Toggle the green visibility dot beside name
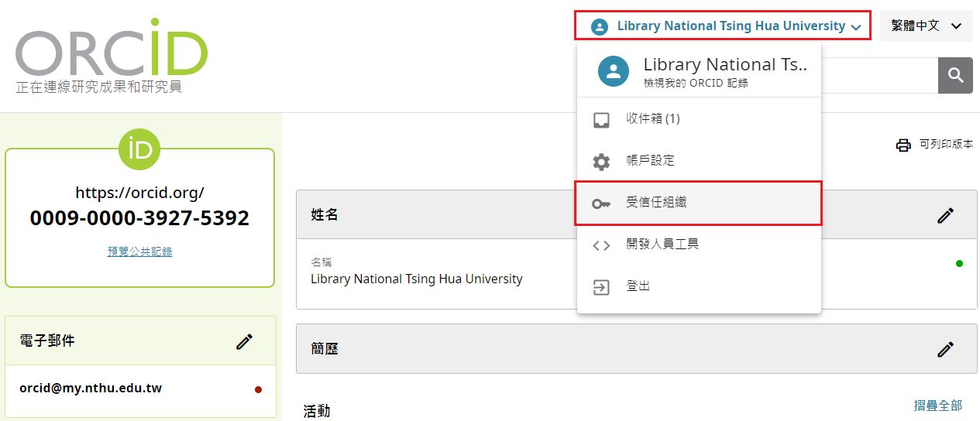980x421 pixels. 959,264
